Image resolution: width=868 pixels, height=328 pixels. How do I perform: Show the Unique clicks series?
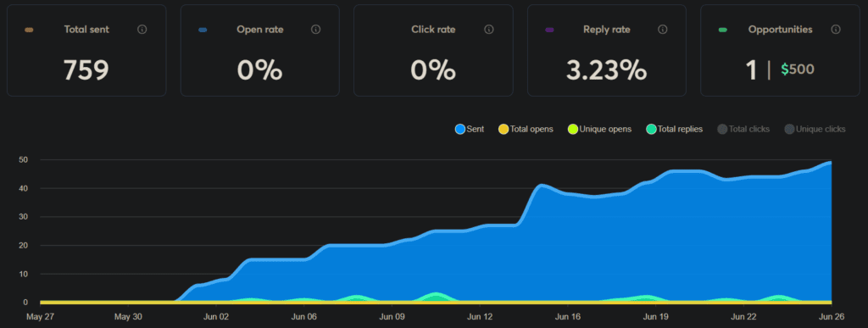pos(815,130)
